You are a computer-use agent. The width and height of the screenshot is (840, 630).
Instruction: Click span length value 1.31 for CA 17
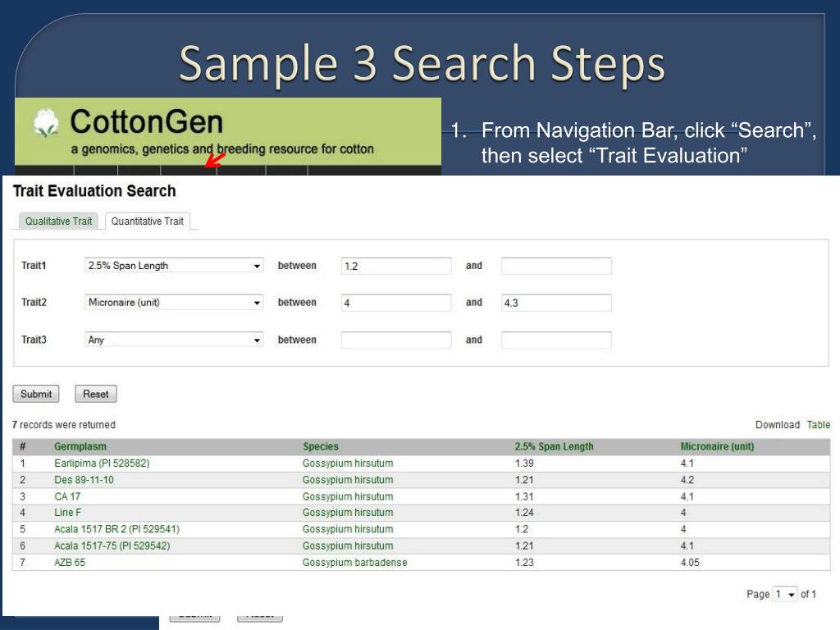tap(524, 496)
